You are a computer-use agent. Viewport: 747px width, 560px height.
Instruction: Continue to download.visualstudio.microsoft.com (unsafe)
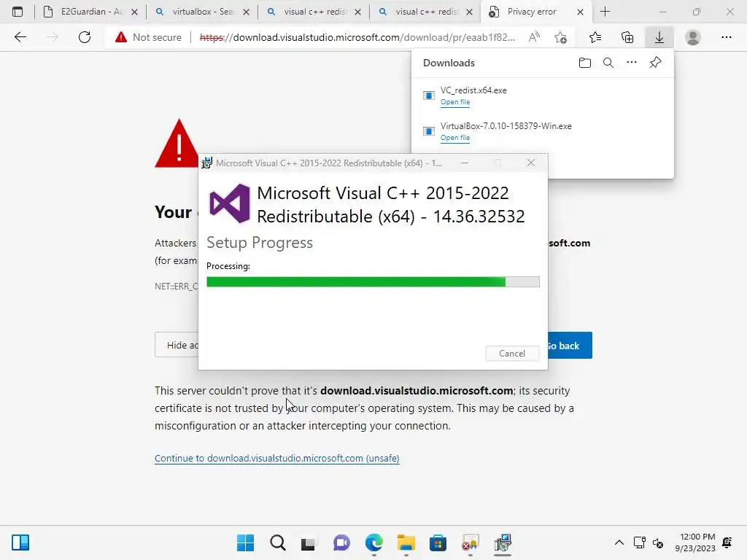click(276, 458)
